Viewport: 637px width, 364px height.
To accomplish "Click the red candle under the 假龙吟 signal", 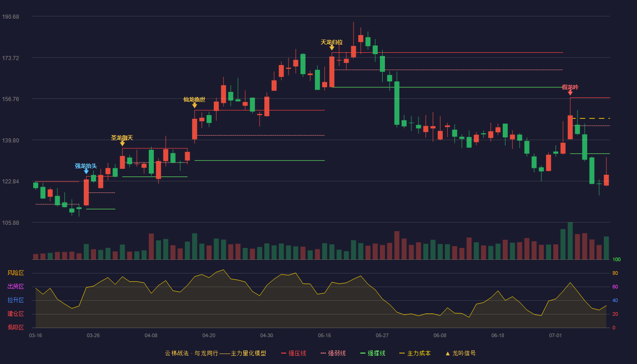I will click(x=570, y=127).
